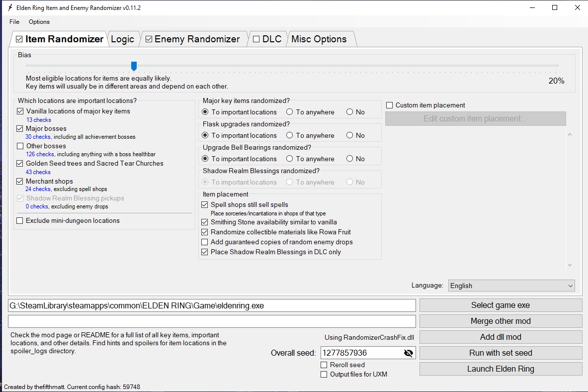The height and width of the screenshot is (392, 588).
Task: Uncheck the Major bosses checkbox
Action: pos(20,128)
